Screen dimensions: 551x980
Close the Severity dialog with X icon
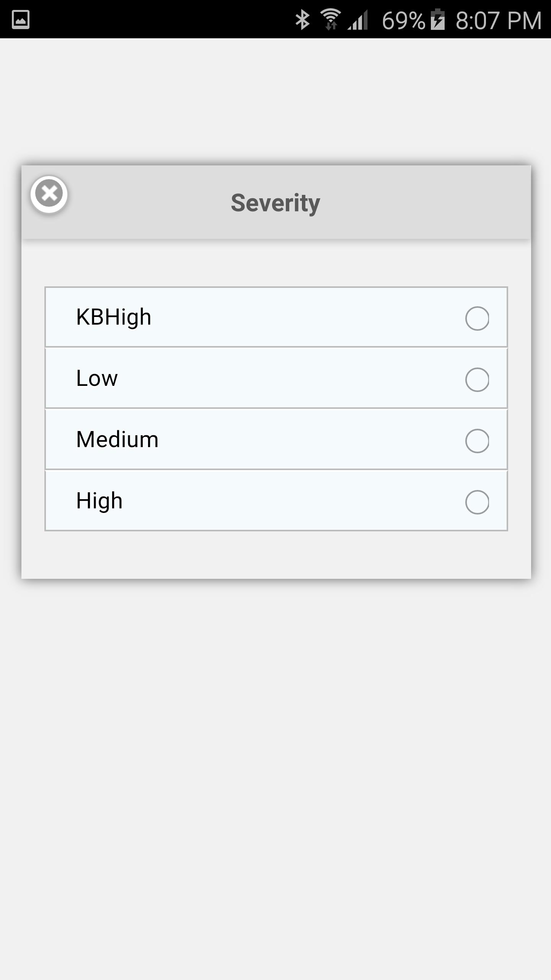(x=49, y=194)
